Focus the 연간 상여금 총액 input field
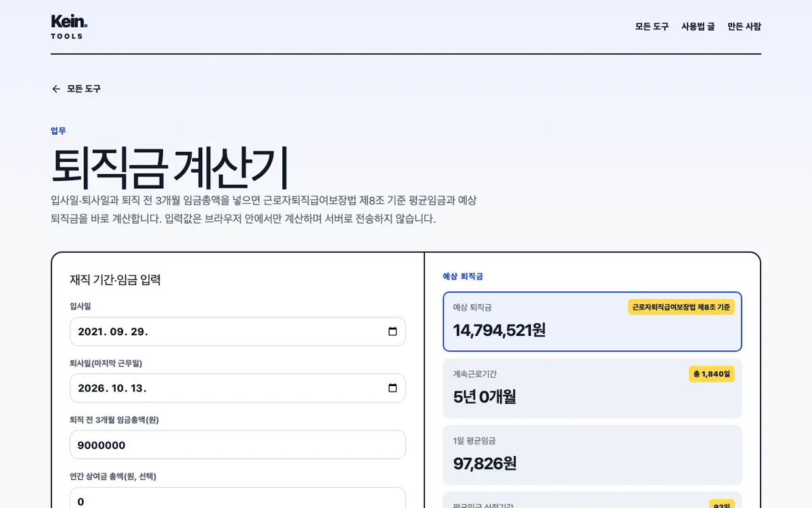812x508 pixels. (x=238, y=498)
